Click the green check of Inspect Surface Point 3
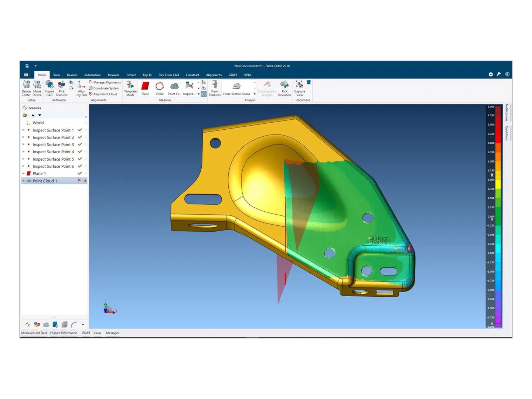Image resolution: width=532 pixels, height=399 pixels. click(80, 144)
